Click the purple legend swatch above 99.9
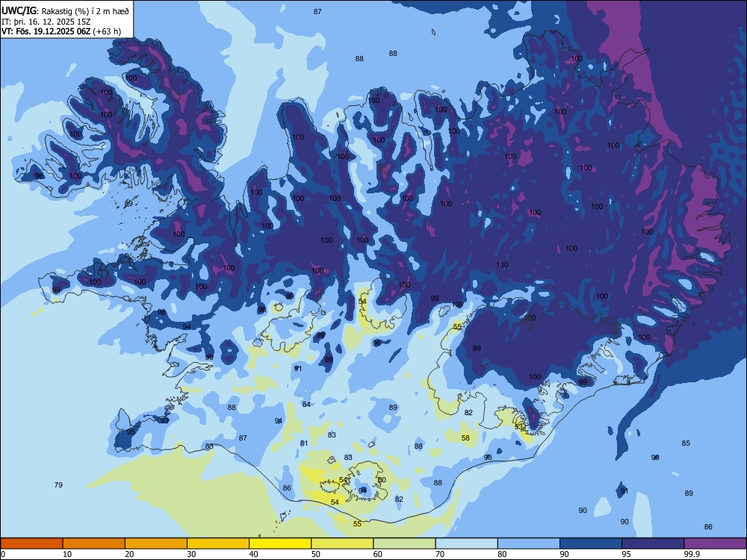Viewport: 747px width, 560px height. point(715,544)
